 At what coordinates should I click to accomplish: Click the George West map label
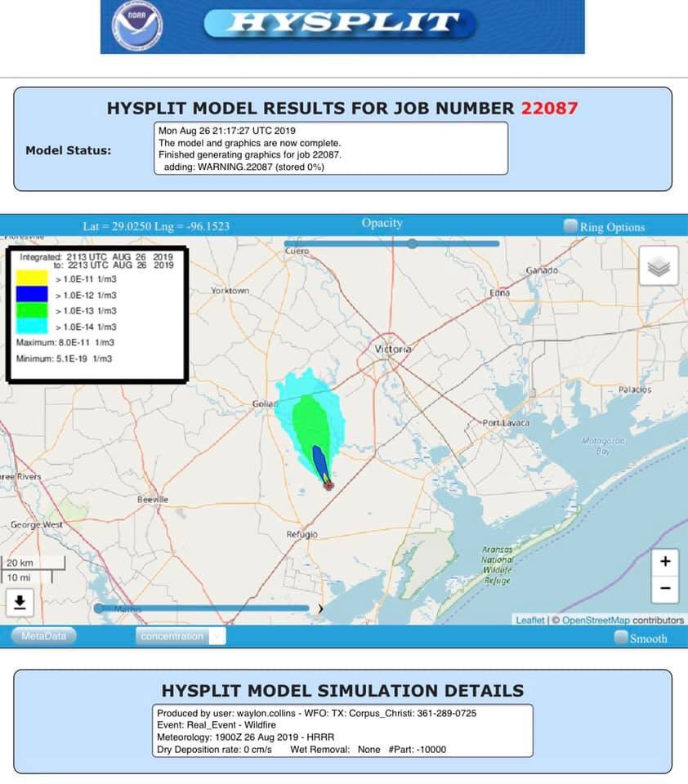(x=37, y=524)
